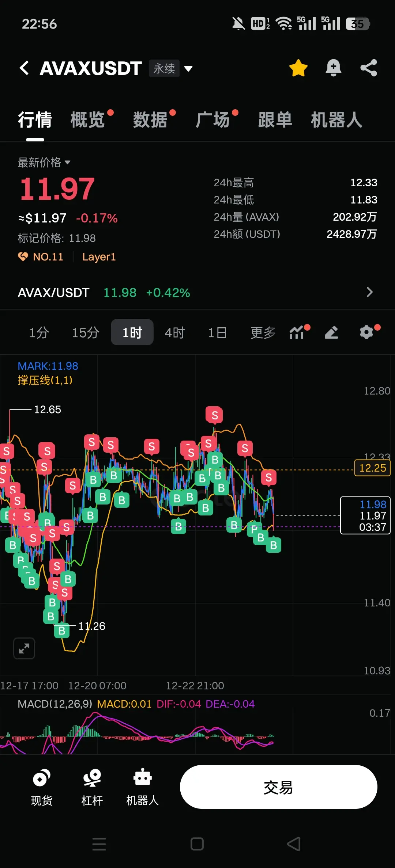Tap the B marker beside 11.26 low
This screenshot has height=868, width=395.
(62, 631)
